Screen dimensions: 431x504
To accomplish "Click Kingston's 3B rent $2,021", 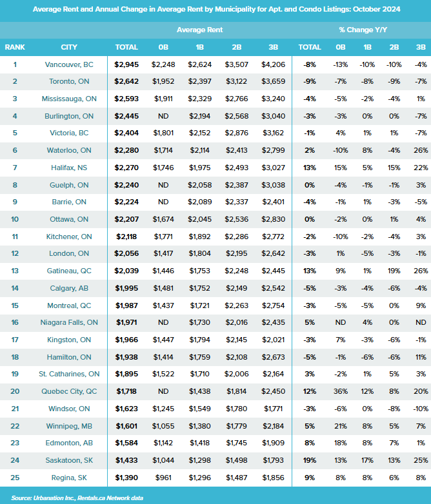I will coord(274,340).
